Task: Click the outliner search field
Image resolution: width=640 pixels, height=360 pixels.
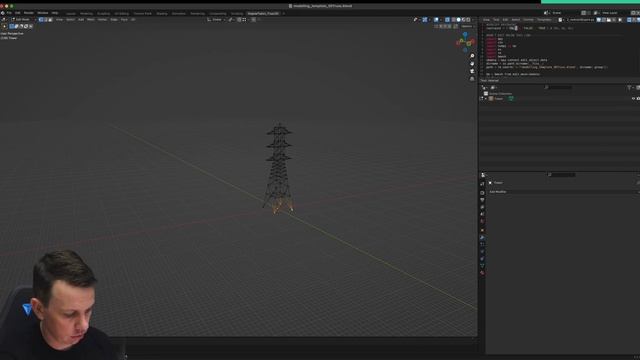Action: (x=559, y=87)
